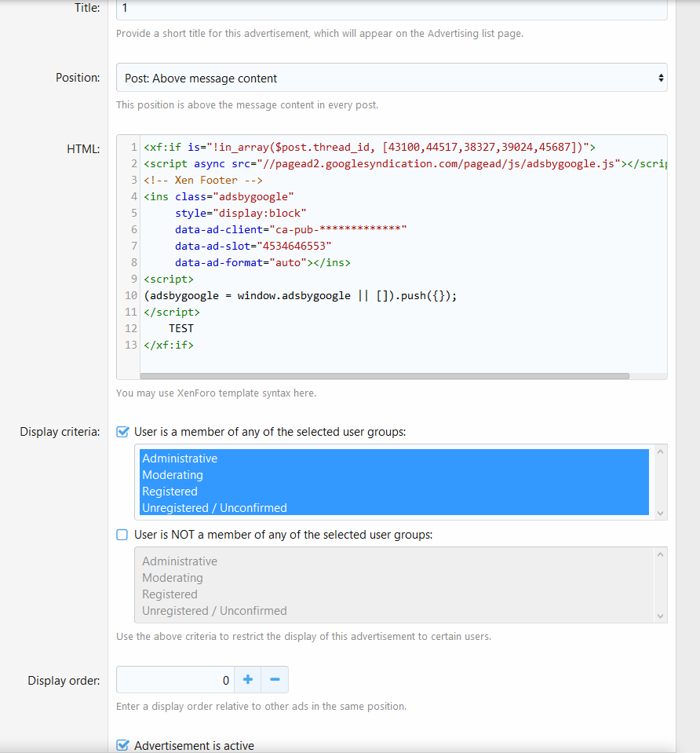Click Administrative in the NOT-member groups list
The image size is (700, 753).
click(x=394, y=561)
